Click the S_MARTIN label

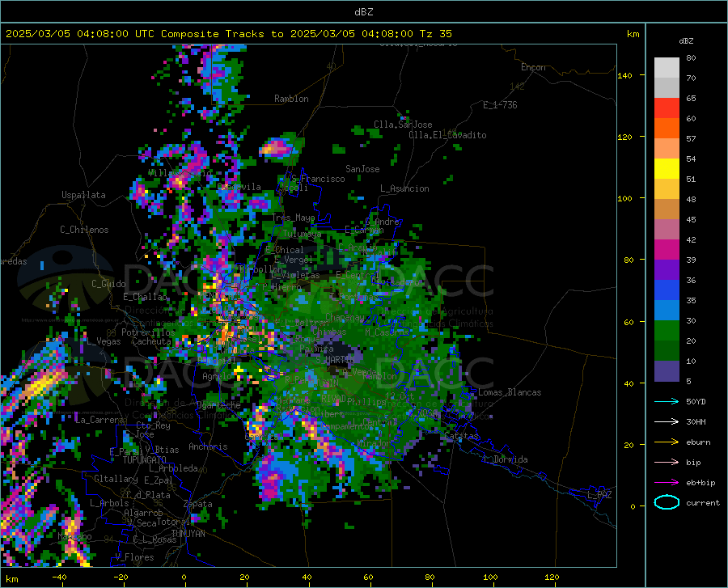click(335, 360)
